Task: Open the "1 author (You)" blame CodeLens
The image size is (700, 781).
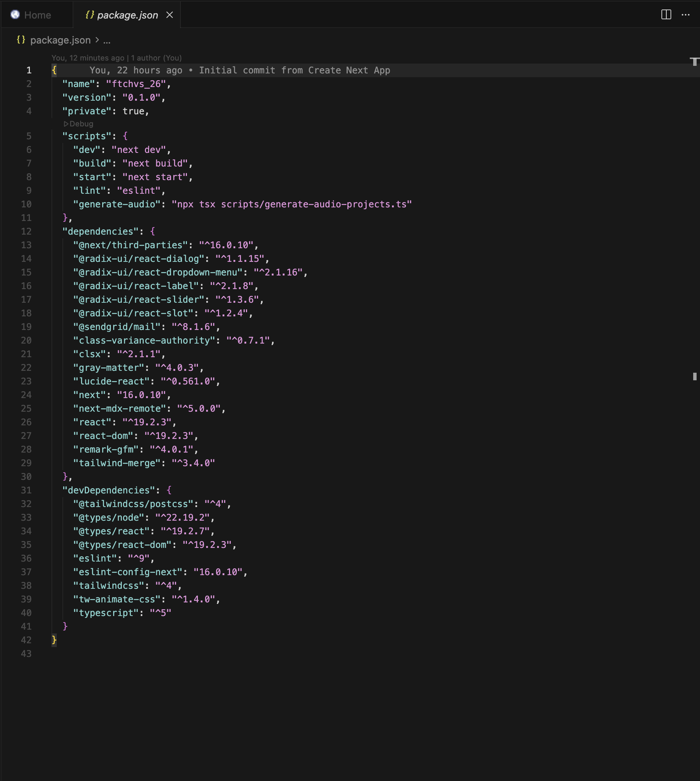Action: click(x=156, y=58)
